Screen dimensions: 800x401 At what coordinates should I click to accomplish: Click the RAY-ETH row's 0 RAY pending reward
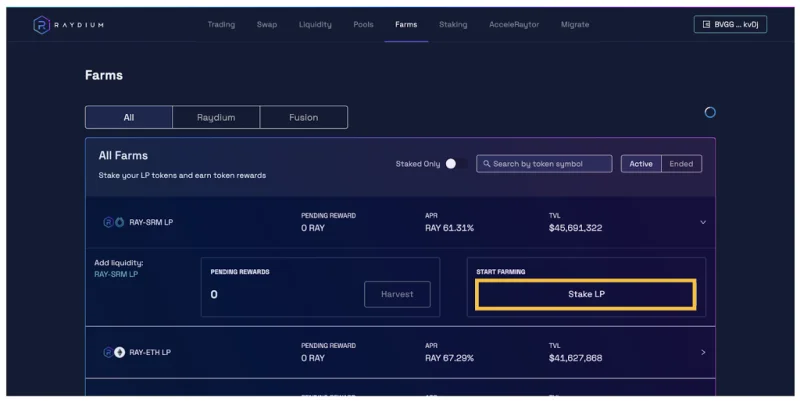(313, 358)
